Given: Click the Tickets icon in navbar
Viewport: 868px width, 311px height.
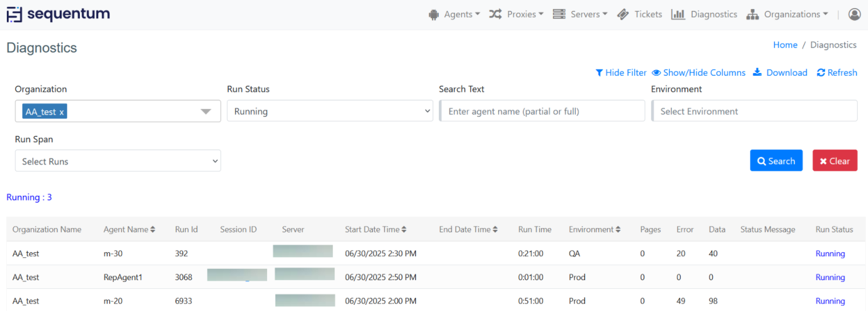Looking at the screenshot, I should [623, 14].
